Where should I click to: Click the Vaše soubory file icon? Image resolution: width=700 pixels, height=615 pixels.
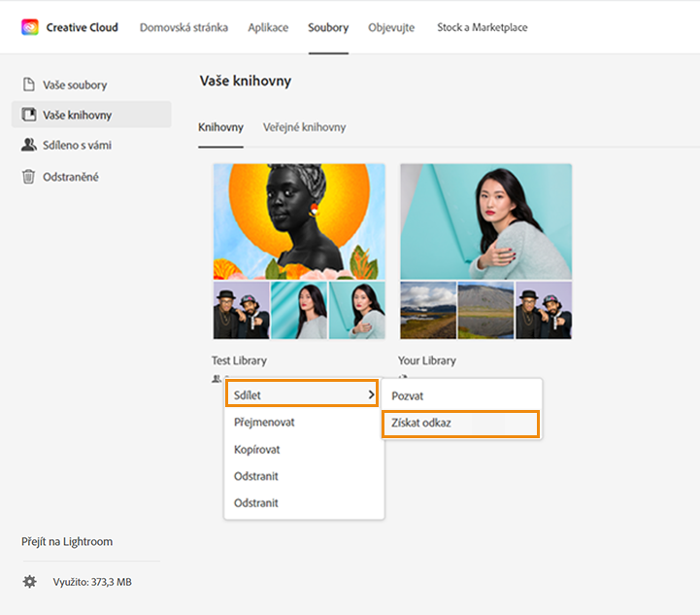click(x=29, y=85)
